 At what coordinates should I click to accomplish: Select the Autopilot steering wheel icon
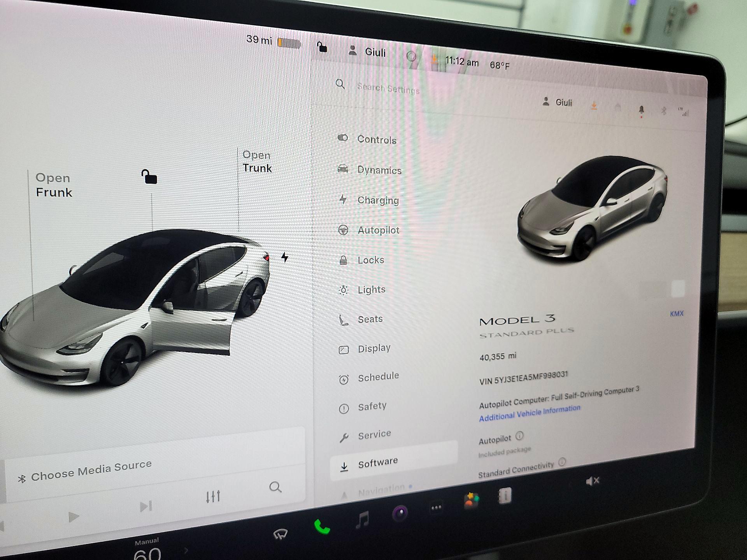pyautogui.click(x=344, y=229)
